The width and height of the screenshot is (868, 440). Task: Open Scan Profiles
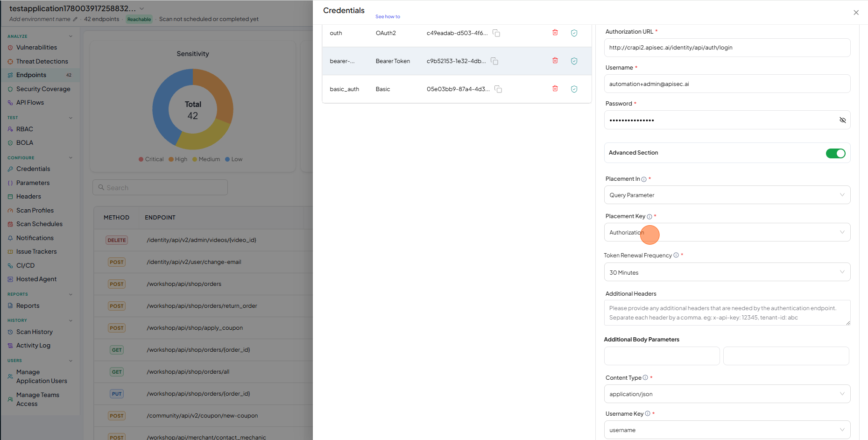[35, 211]
